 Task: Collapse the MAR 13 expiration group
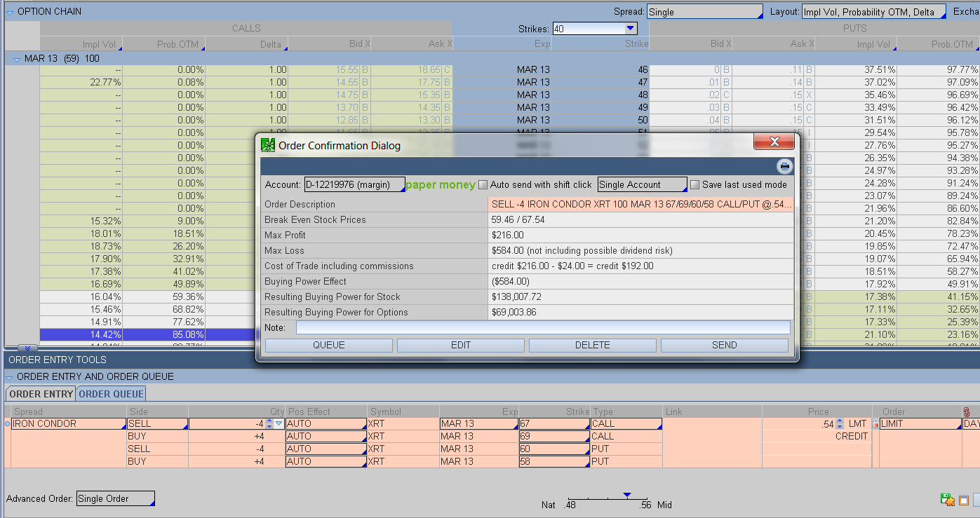[x=17, y=60]
